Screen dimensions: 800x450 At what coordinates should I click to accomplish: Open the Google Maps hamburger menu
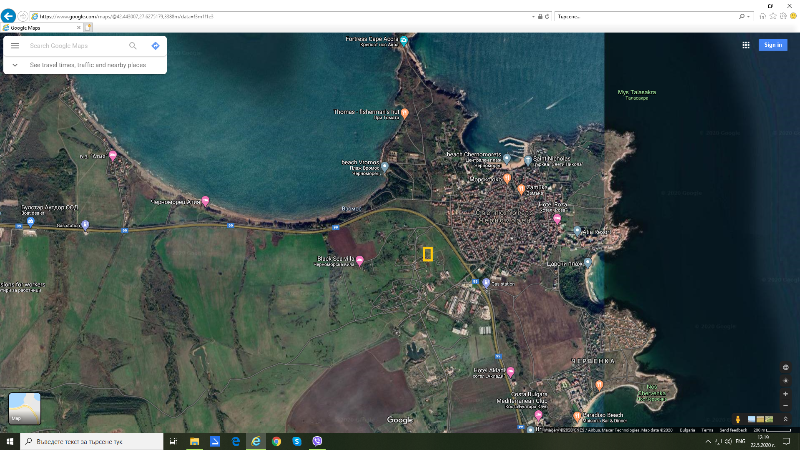click(x=15, y=46)
